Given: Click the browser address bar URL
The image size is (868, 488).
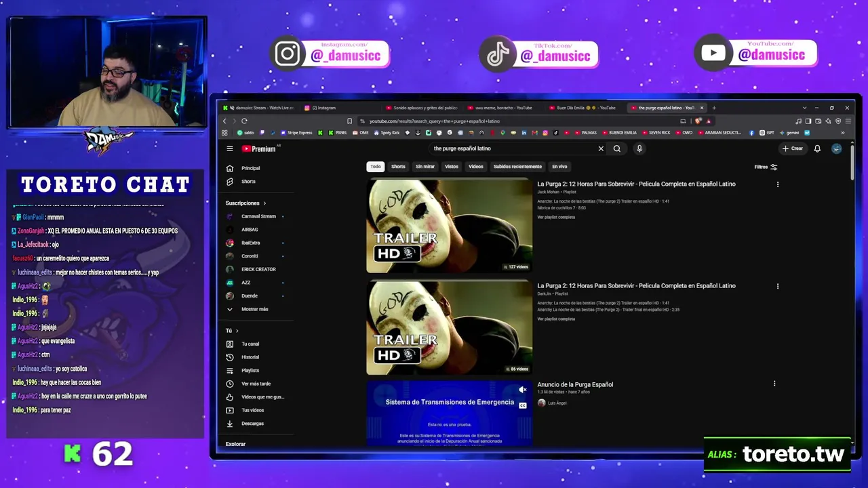Looking at the screenshot, I should 434,121.
